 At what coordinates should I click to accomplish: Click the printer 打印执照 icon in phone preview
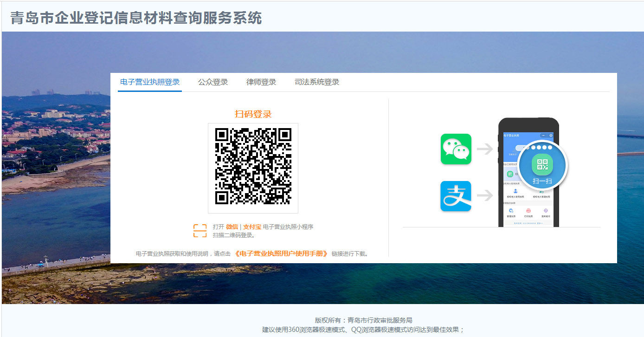(x=528, y=211)
